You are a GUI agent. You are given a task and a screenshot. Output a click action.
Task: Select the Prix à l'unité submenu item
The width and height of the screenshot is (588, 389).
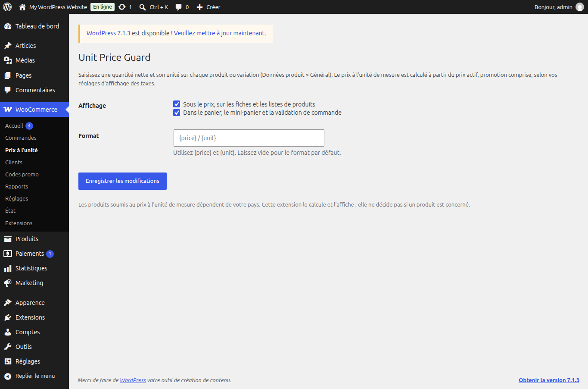point(22,150)
